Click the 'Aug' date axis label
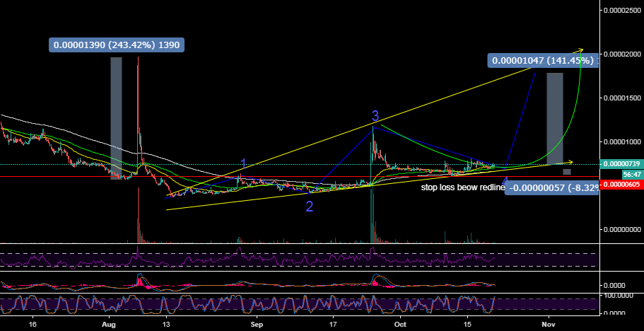The image size is (644, 331). point(110,324)
